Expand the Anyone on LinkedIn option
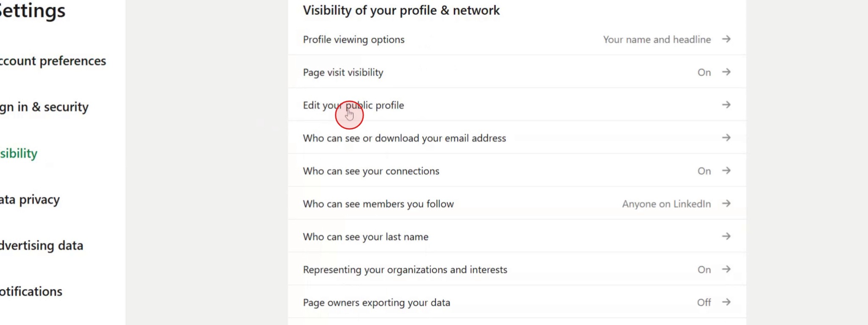Screen dimensions: 868x325 [x=666, y=203]
